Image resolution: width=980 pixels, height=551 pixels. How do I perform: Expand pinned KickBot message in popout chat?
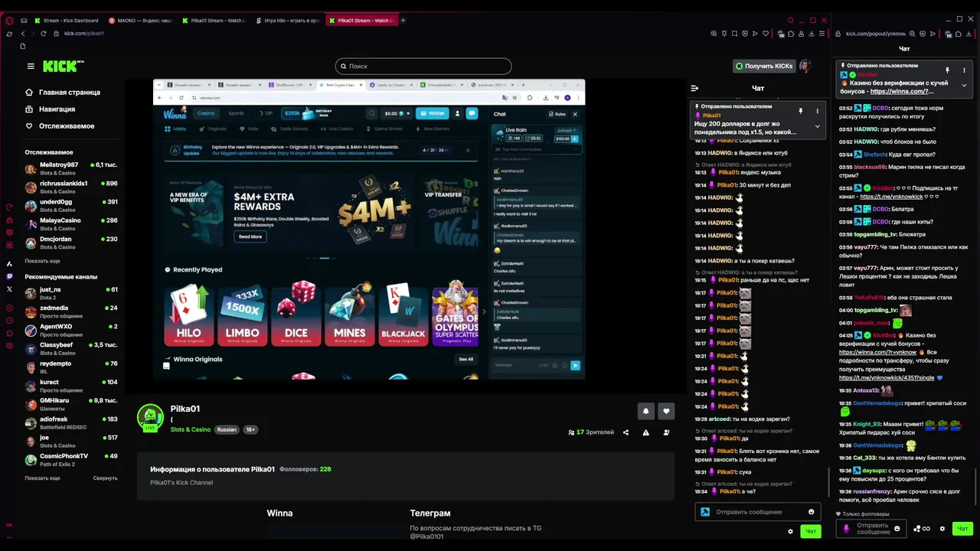click(964, 85)
